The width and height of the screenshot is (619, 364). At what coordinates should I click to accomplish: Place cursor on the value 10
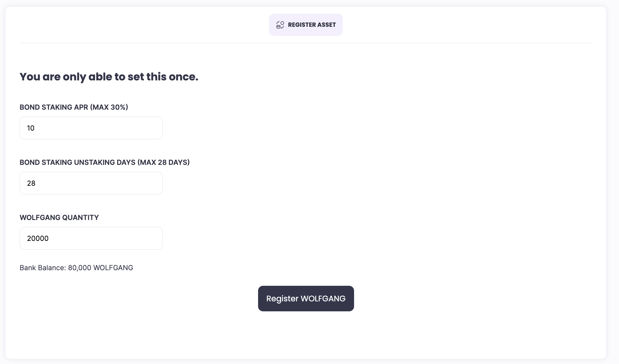pyautogui.click(x=31, y=128)
